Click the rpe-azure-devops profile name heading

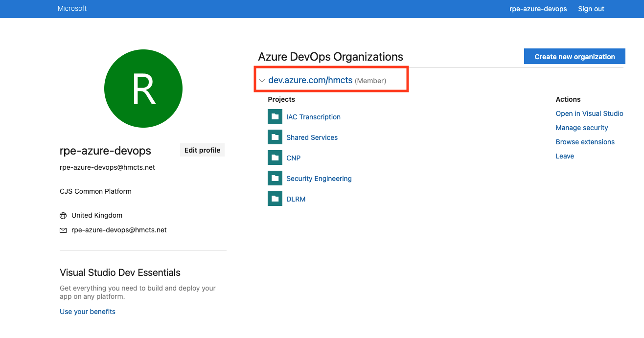tap(105, 151)
